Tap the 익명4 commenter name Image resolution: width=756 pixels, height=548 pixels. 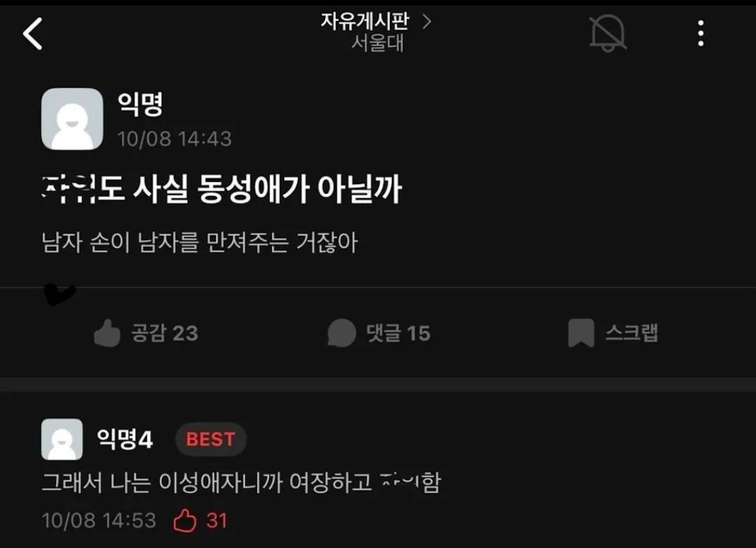coord(125,439)
